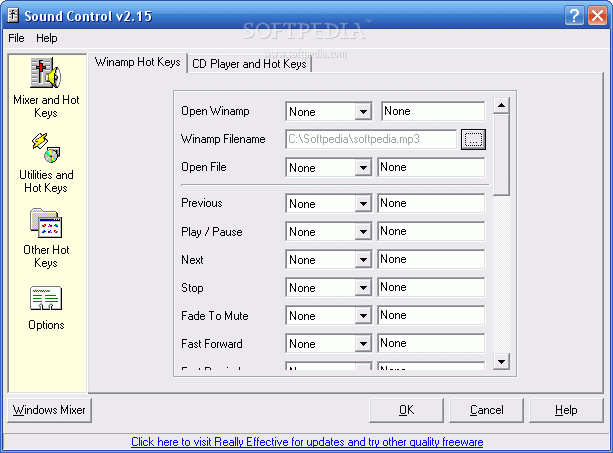Image resolution: width=613 pixels, height=453 pixels.
Task: Click the Next hot key field
Action: pyautogui.click(x=431, y=260)
